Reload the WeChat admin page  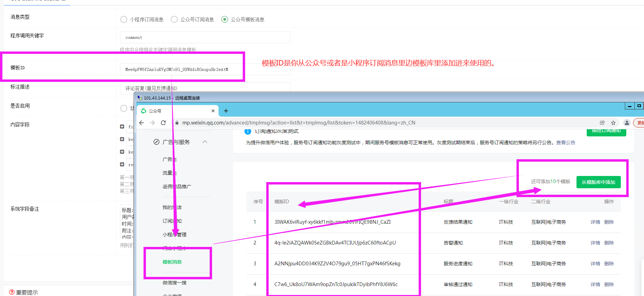coord(163,123)
